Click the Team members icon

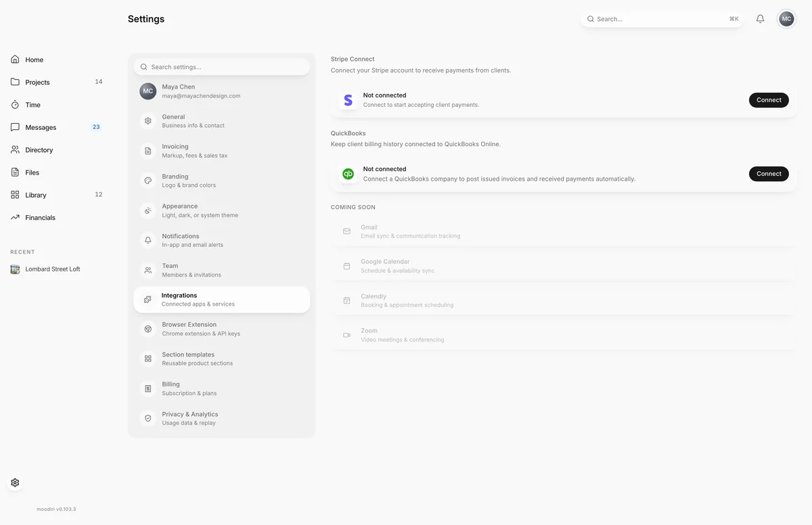[148, 270]
